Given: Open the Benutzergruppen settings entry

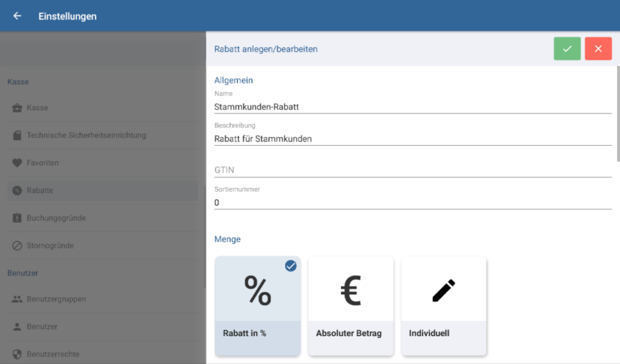Looking at the screenshot, I should [x=56, y=299].
